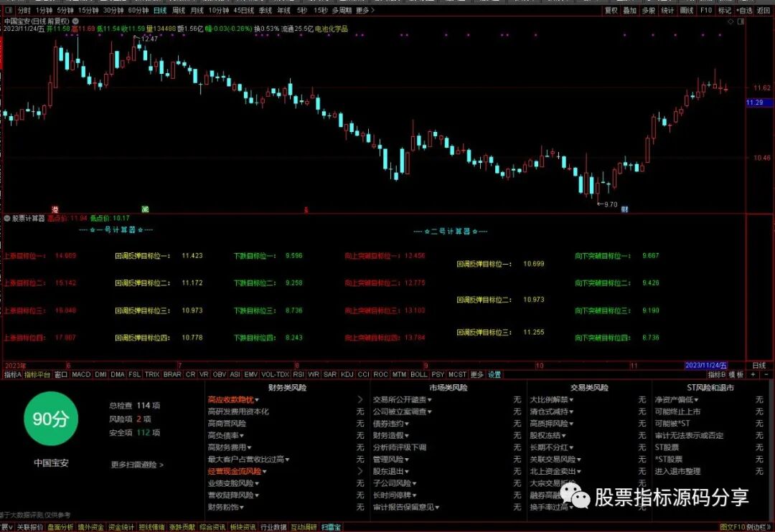This screenshot has width=775, height=532.
Task: Select the 周线 weekly period
Action: [179, 10]
